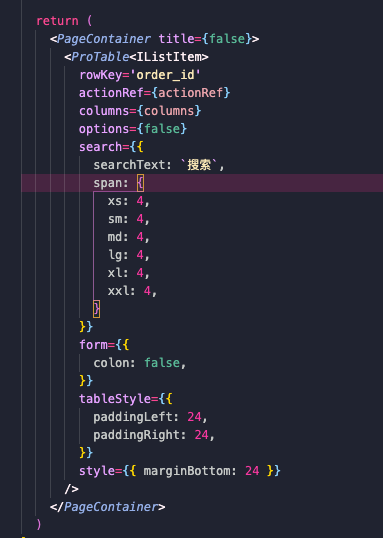This screenshot has width=383, height=538.
Task: Click the sm: 4 line
Action: pos(129,219)
